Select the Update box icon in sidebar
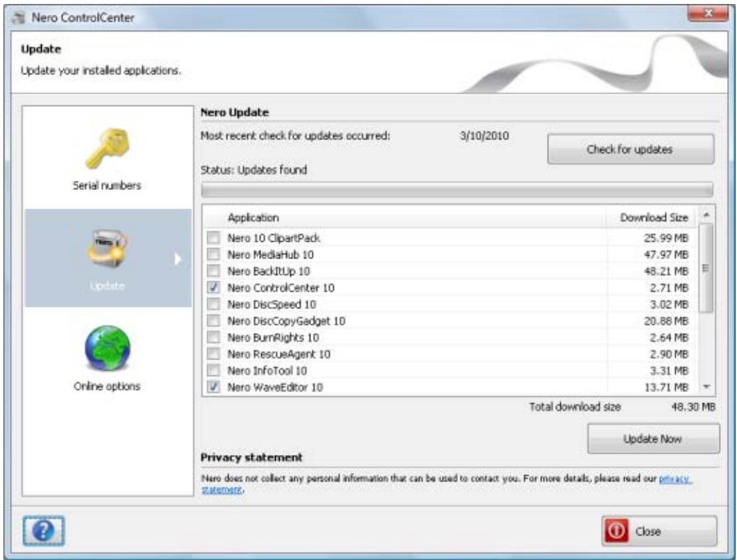 (x=107, y=249)
